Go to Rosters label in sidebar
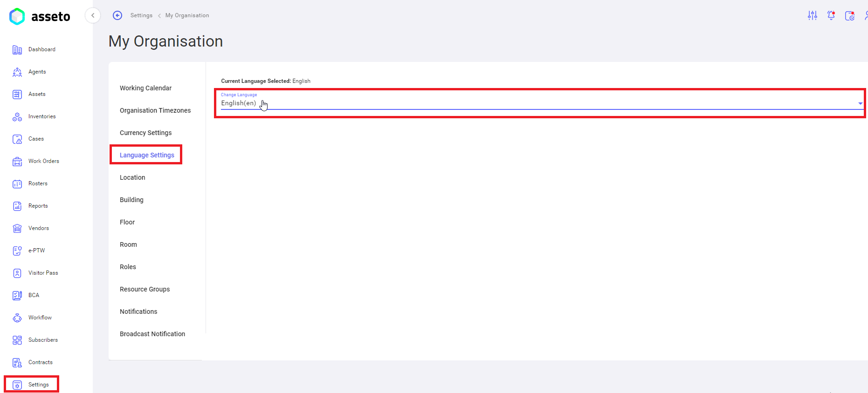The height and width of the screenshot is (393, 868). point(38,183)
